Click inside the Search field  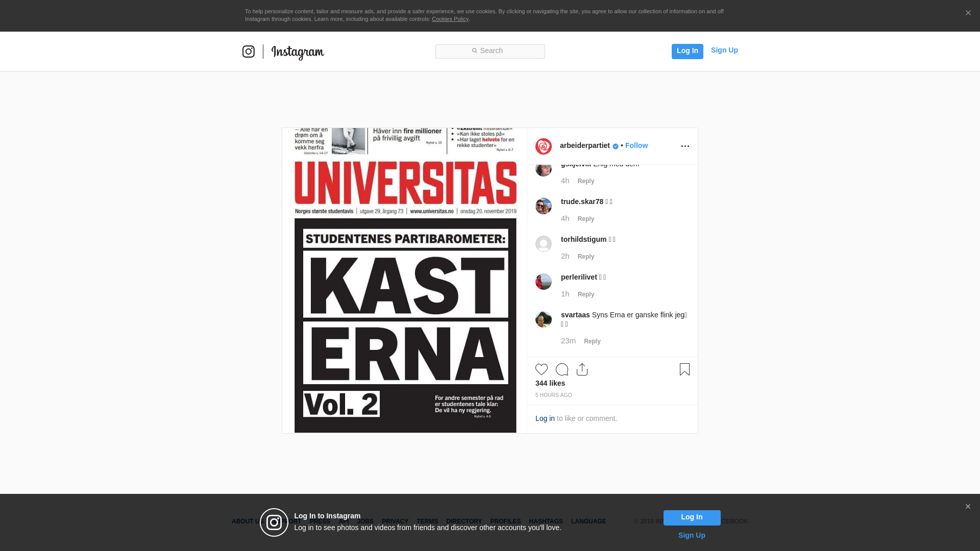490,51
